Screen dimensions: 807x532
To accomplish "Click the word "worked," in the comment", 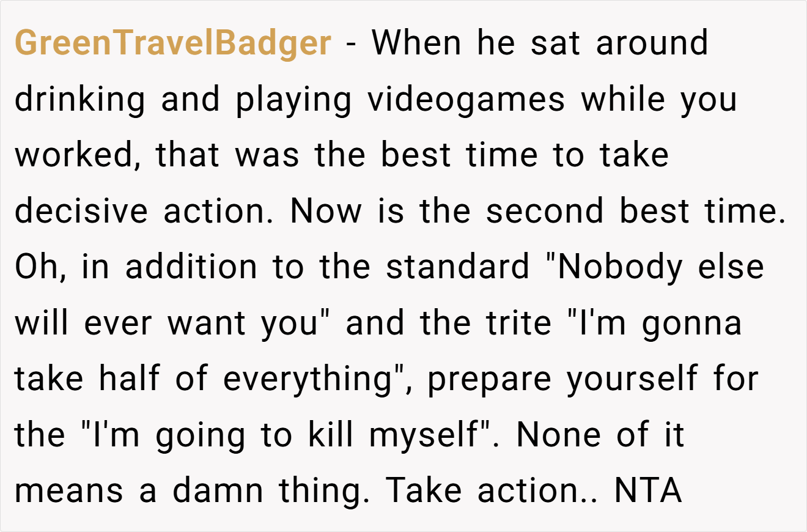I will point(74,155).
